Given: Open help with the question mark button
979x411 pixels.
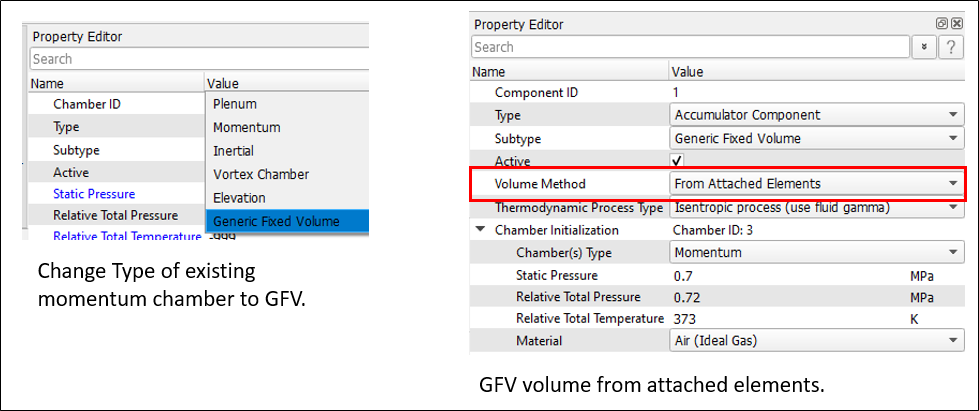Looking at the screenshot, I should (951, 47).
